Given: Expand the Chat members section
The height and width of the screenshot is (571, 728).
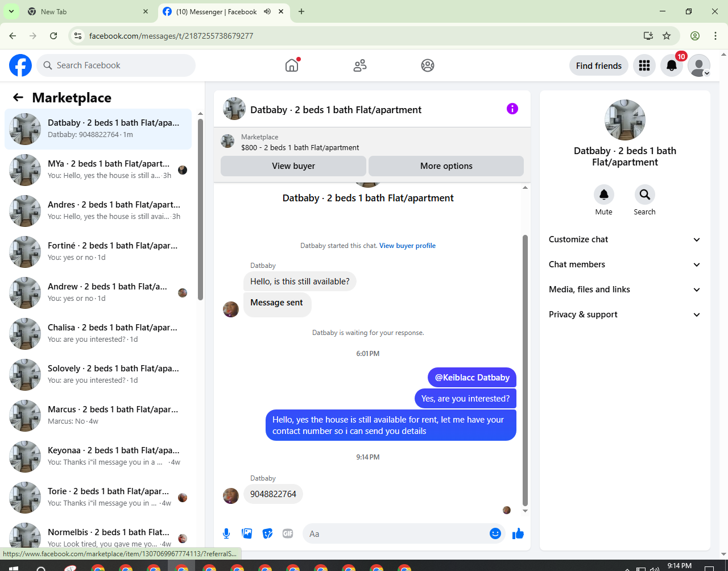Looking at the screenshot, I should pos(624,264).
